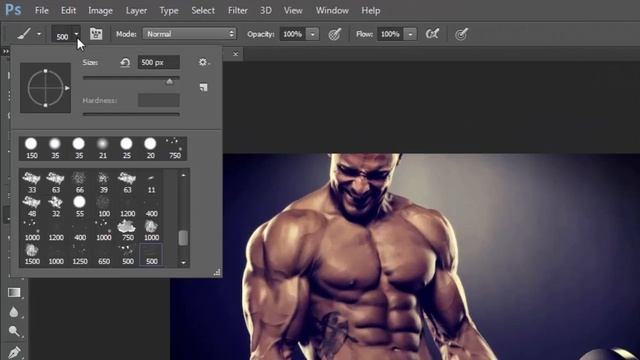Select the Blur tool droplet icon
The width and height of the screenshot is (640, 360).
click(x=14, y=312)
